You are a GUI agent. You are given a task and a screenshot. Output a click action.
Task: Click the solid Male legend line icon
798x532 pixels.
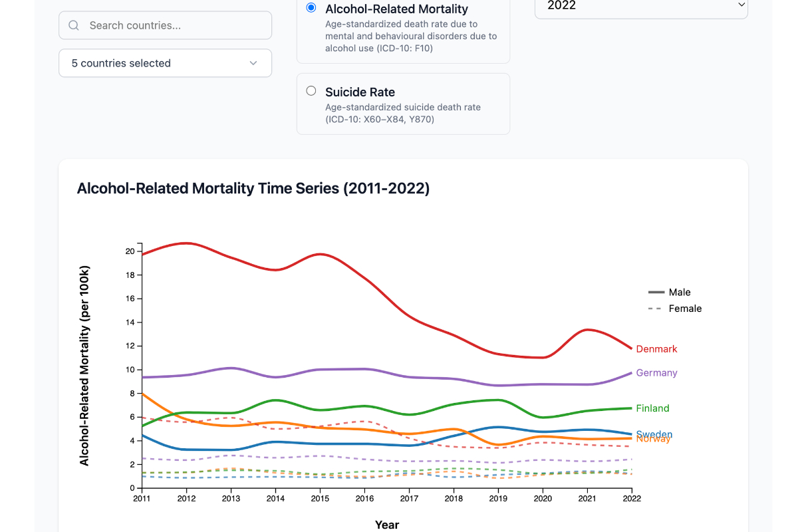coord(656,293)
